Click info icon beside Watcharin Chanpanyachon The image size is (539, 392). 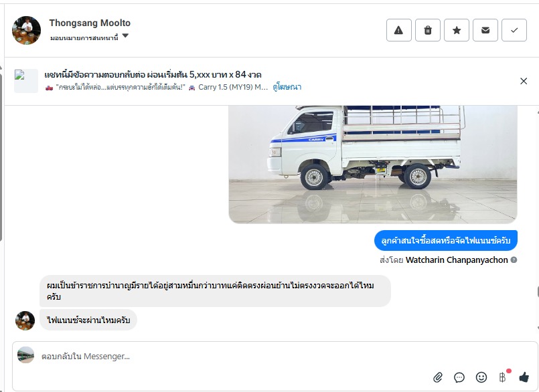click(x=514, y=260)
